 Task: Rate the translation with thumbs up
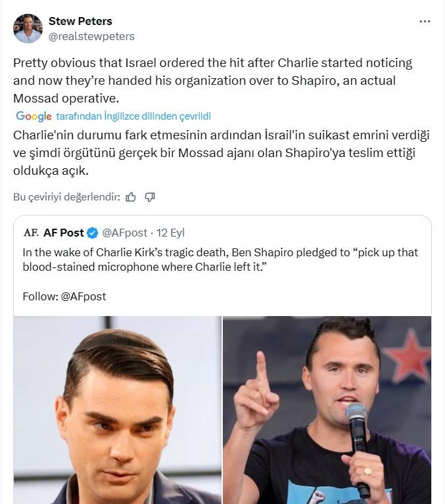(x=131, y=196)
